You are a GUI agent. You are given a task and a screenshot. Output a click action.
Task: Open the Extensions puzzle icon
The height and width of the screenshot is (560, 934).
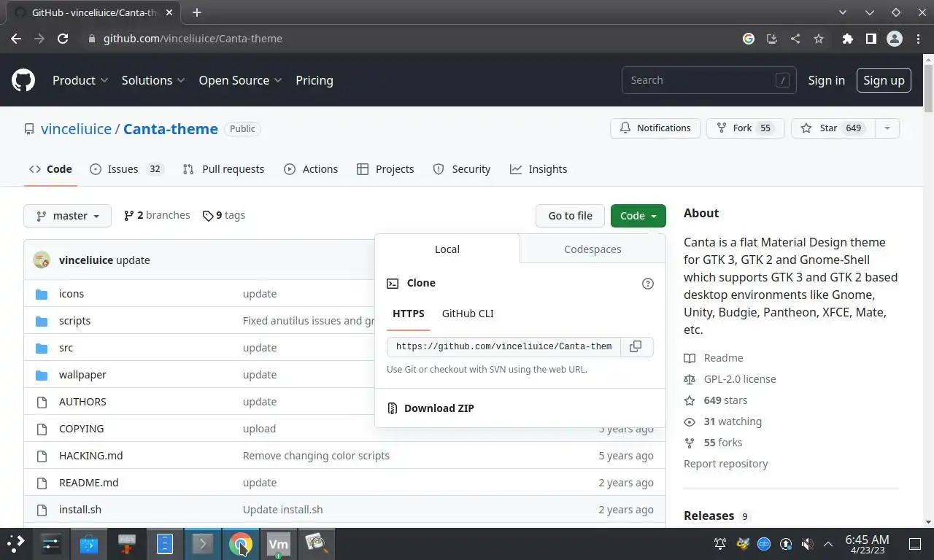click(x=847, y=39)
